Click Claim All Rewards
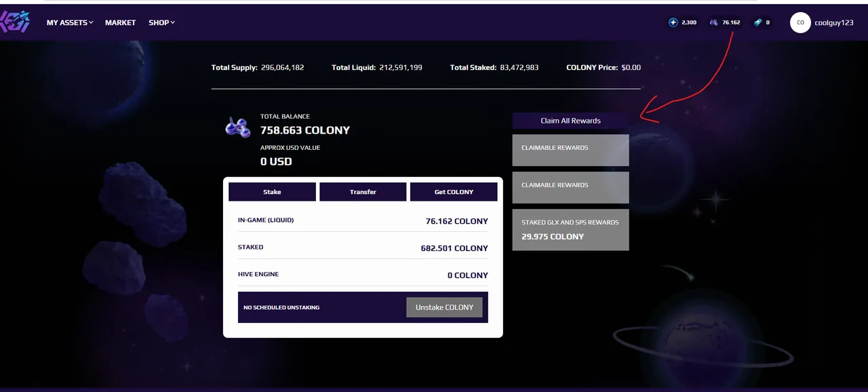868x392 pixels. coord(570,121)
